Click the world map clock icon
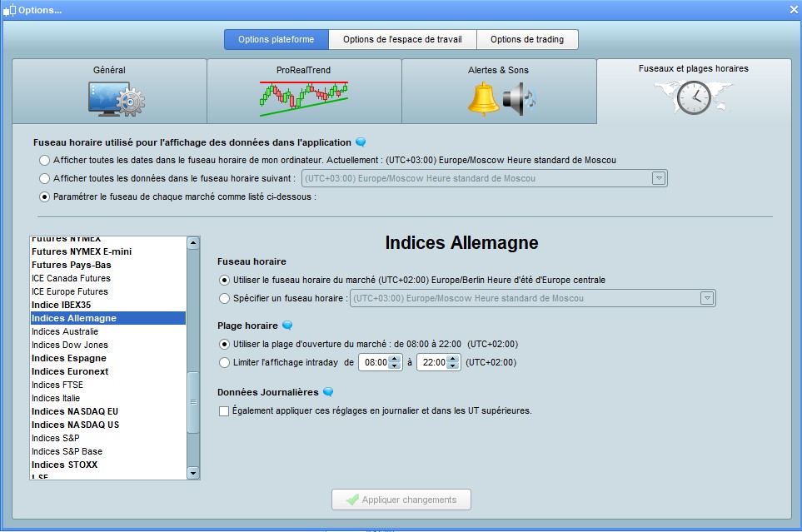Screen dimensions: 802x532 [x=694, y=97]
